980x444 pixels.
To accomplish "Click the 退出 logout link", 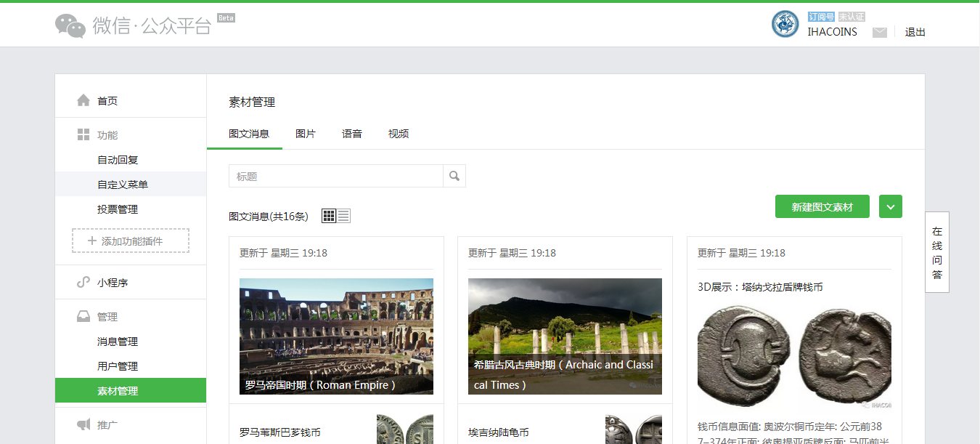I will point(915,32).
